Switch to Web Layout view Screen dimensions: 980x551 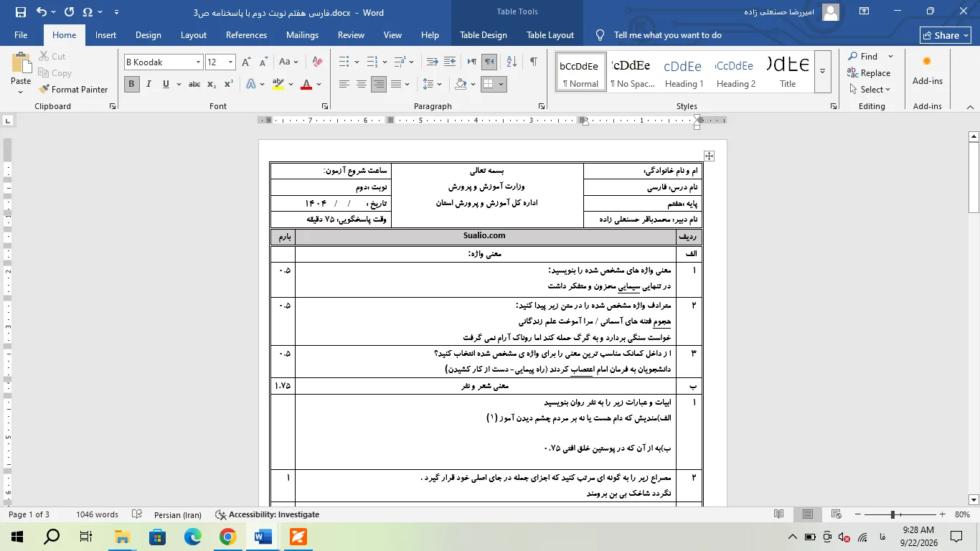click(x=837, y=514)
